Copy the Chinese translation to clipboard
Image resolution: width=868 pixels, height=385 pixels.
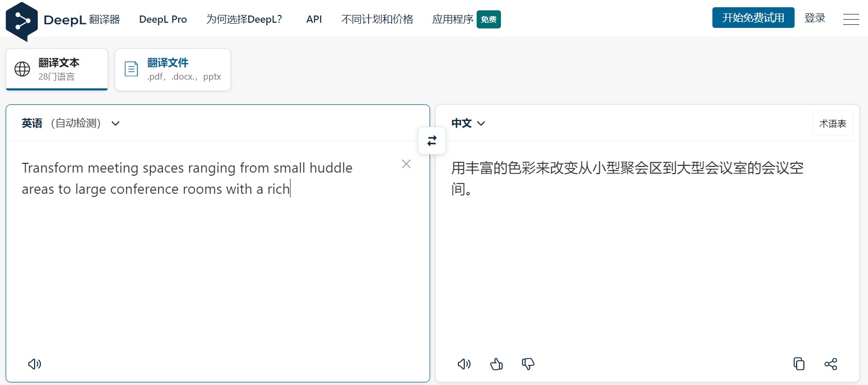click(799, 364)
